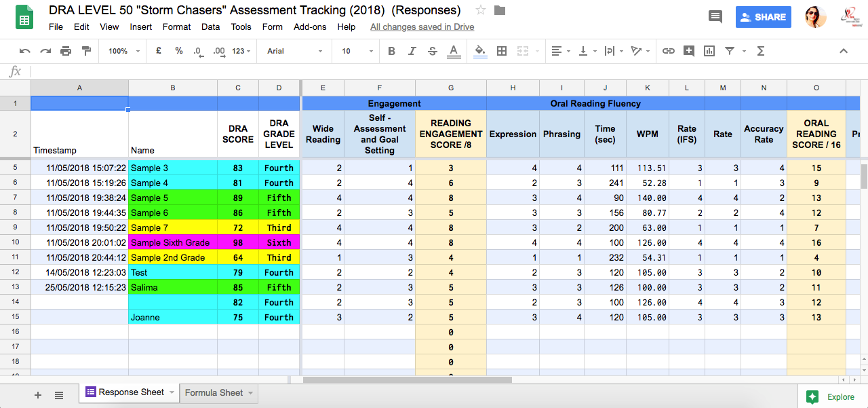The width and height of the screenshot is (868, 408).
Task: Click the print icon
Action: 66,51
